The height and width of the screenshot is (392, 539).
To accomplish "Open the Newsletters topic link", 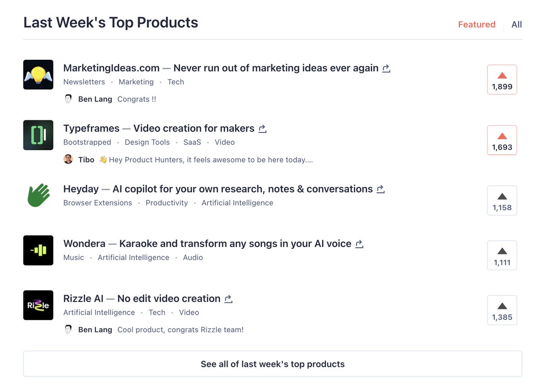I will [x=84, y=82].
